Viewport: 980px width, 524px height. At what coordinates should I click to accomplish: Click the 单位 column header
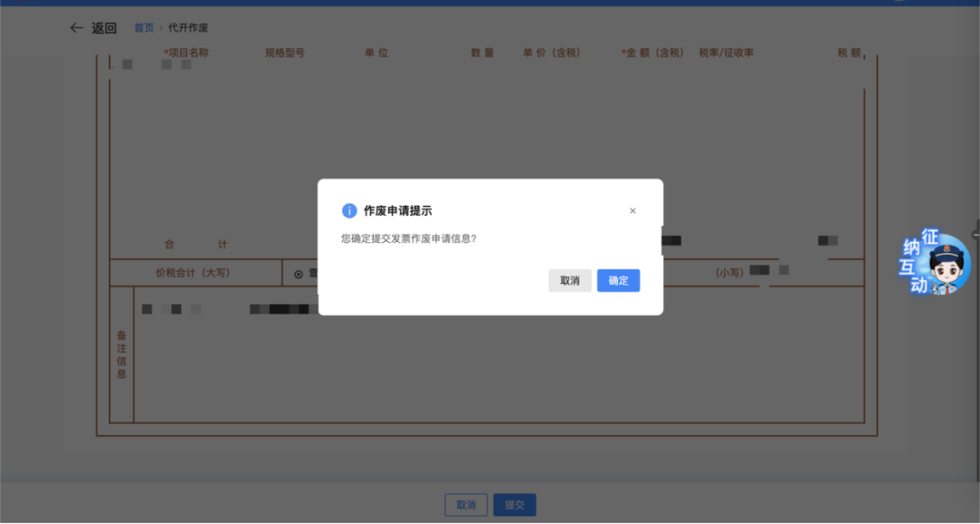click(377, 53)
